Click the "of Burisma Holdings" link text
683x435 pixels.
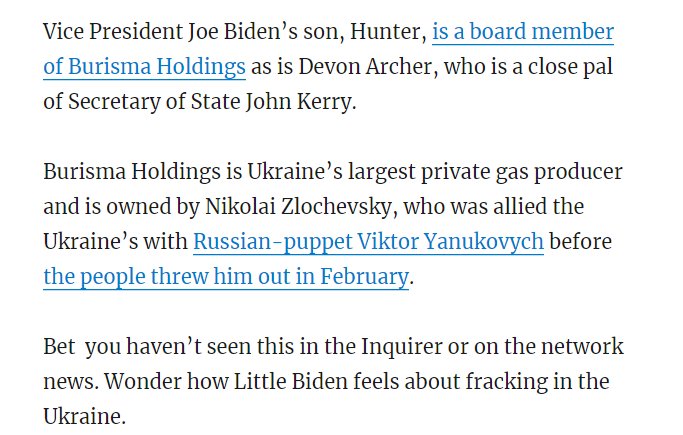(x=144, y=68)
